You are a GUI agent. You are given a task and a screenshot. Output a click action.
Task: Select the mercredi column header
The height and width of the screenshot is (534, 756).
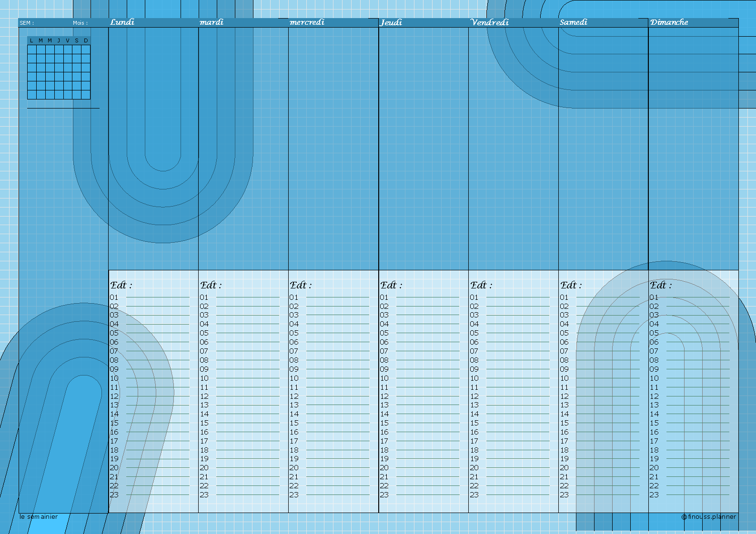coord(307,22)
